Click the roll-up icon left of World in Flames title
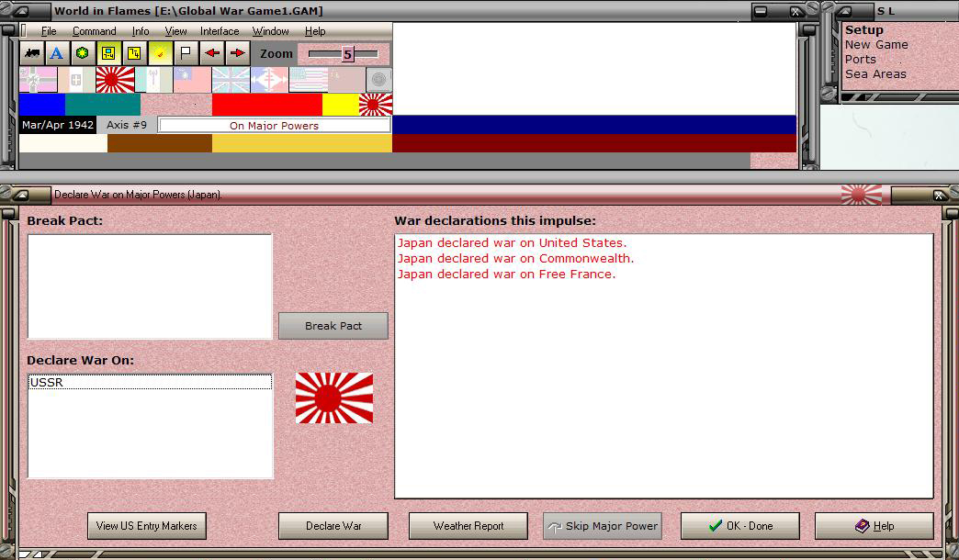The width and height of the screenshot is (959, 560). (22, 11)
